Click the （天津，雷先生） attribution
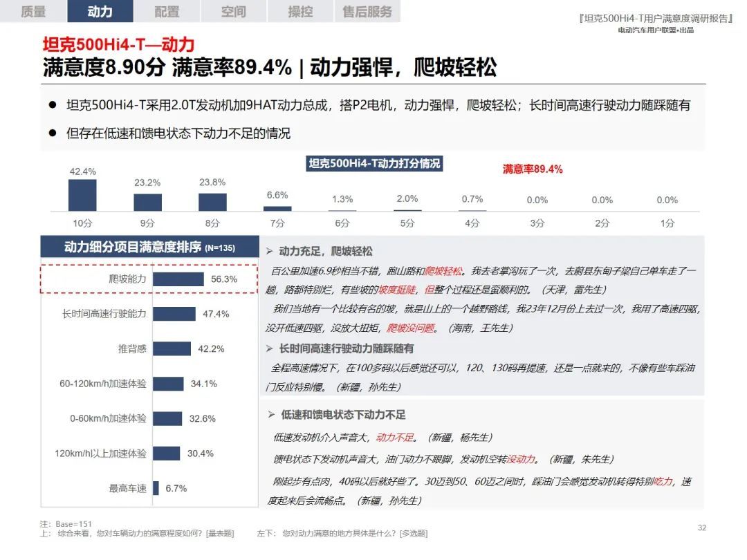 click(573, 290)
